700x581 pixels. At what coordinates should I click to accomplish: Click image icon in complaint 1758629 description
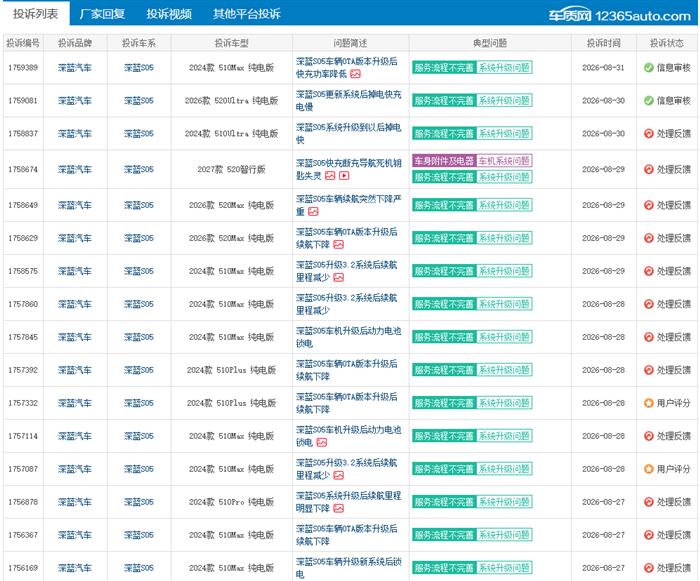tap(339, 245)
